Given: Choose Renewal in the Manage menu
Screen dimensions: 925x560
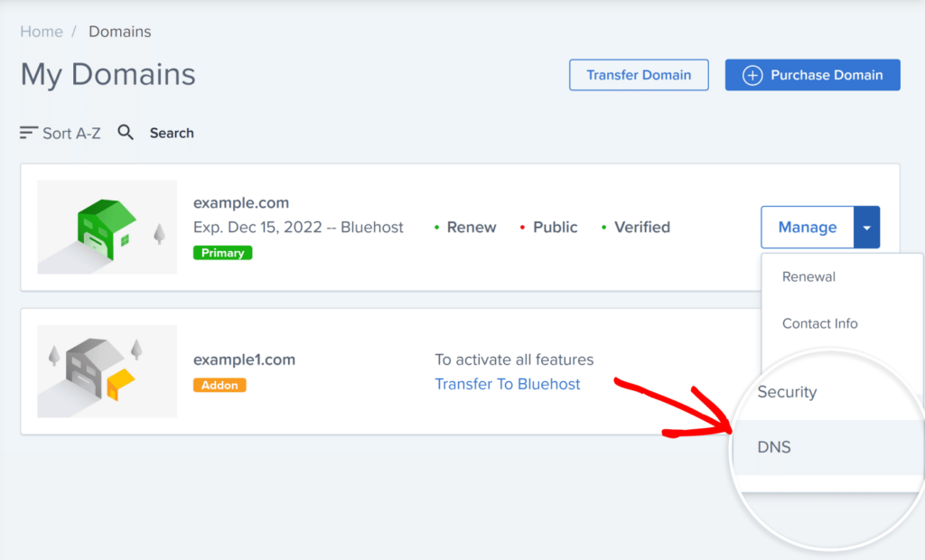Looking at the screenshot, I should point(808,276).
